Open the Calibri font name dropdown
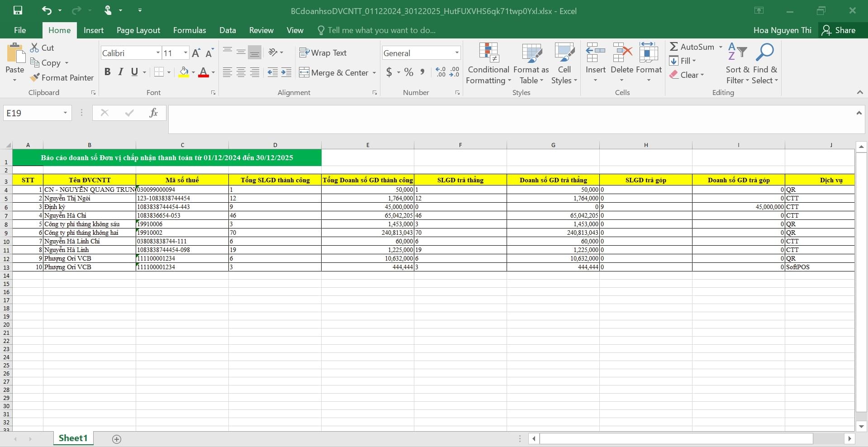This screenshot has width=868, height=447. (158, 53)
